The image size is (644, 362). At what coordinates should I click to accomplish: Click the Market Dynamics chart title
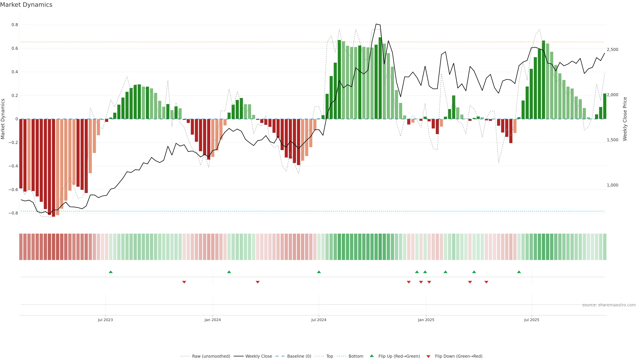point(26,5)
